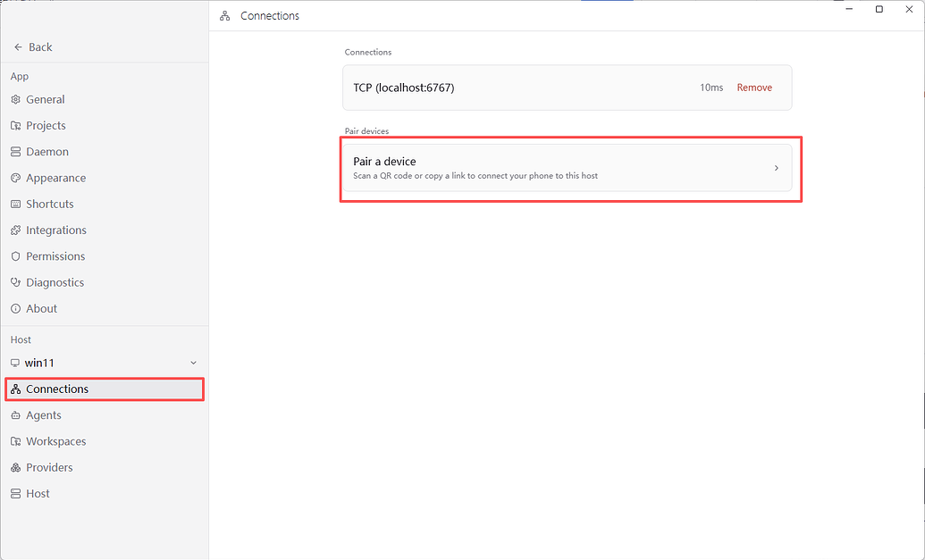Open Projects via its folder icon
This screenshot has width=925, height=560.
pyautogui.click(x=15, y=126)
